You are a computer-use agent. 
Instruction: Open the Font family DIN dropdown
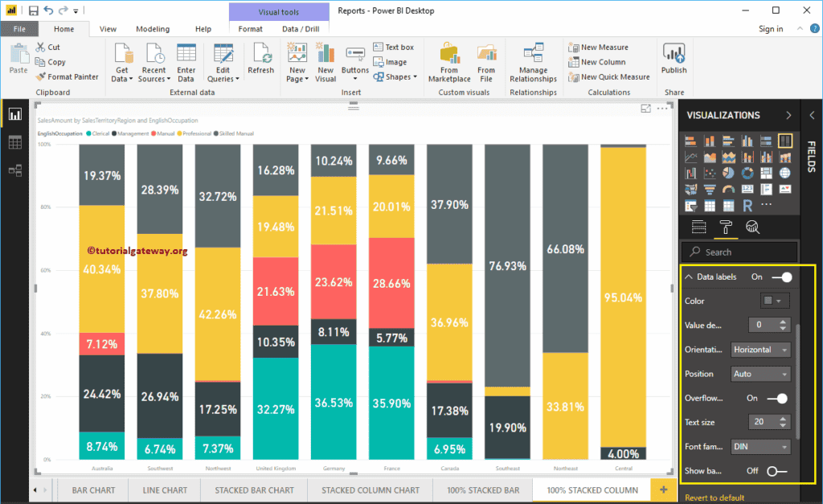point(760,445)
